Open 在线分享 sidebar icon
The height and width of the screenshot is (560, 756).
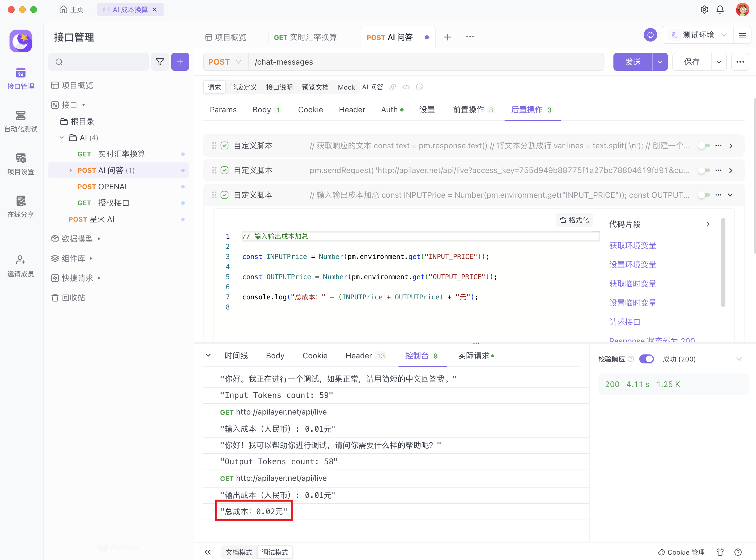21,206
